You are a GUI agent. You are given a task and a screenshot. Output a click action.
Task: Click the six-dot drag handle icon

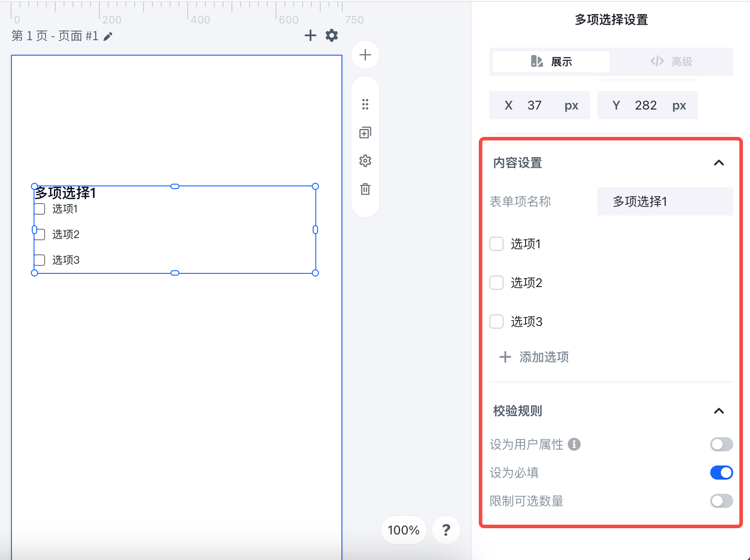[365, 104]
